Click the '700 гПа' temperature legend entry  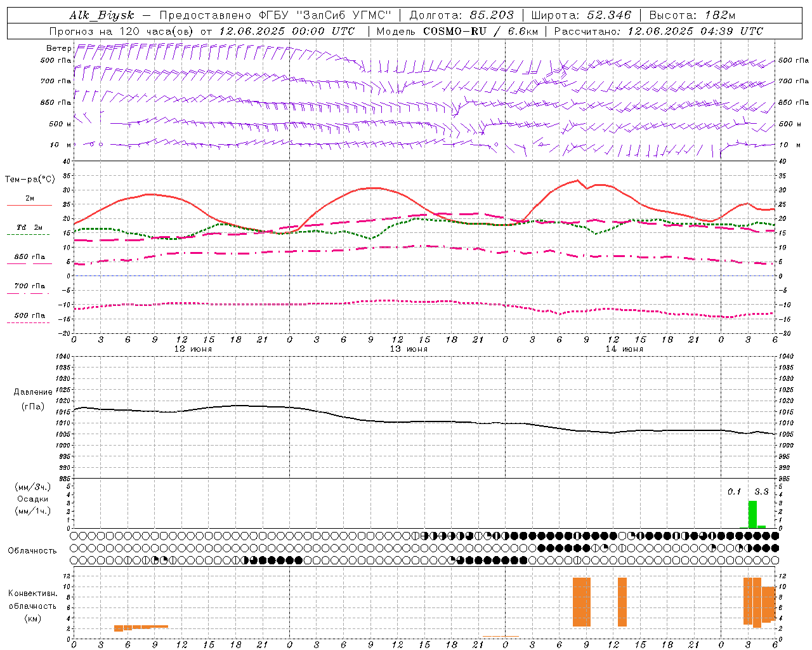pyautogui.click(x=30, y=286)
